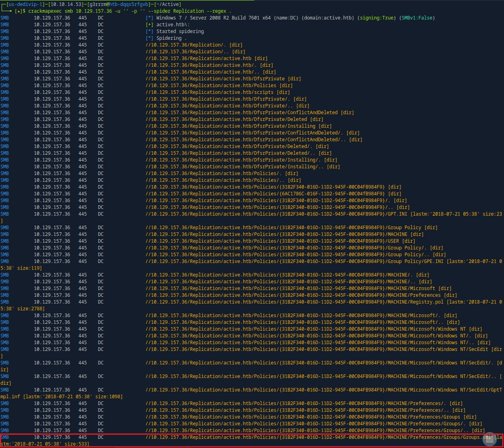Click the 'us-dedivip-1' prompt label

pyautogui.click(x=25, y=4)
